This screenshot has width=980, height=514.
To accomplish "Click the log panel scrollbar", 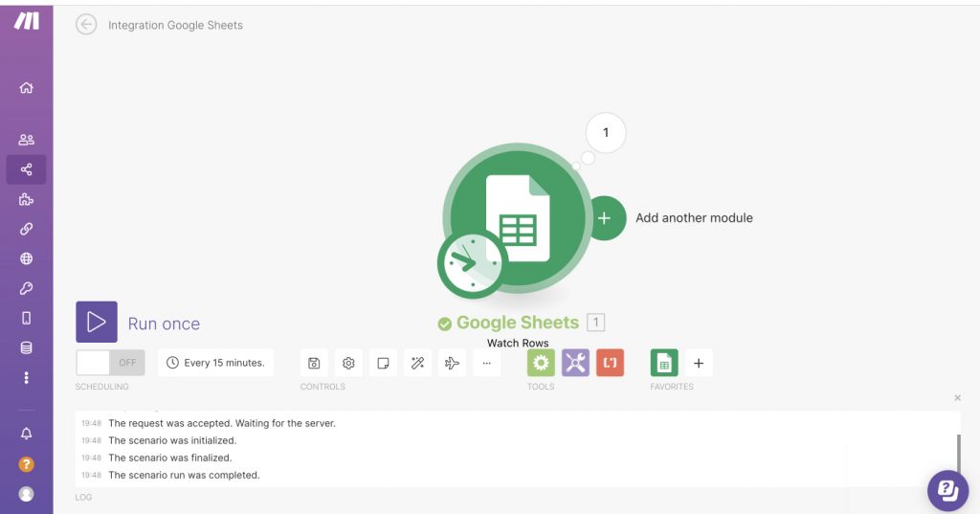I will pyautogui.click(x=958, y=457).
